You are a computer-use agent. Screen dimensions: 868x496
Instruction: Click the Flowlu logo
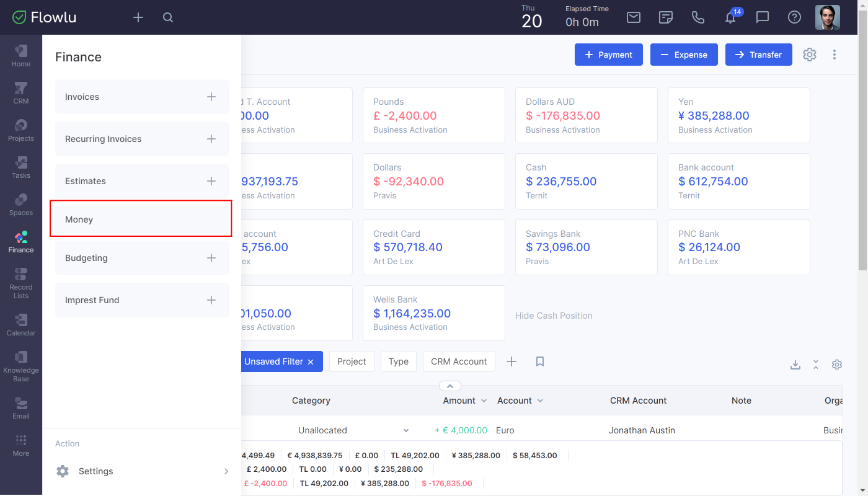[45, 17]
